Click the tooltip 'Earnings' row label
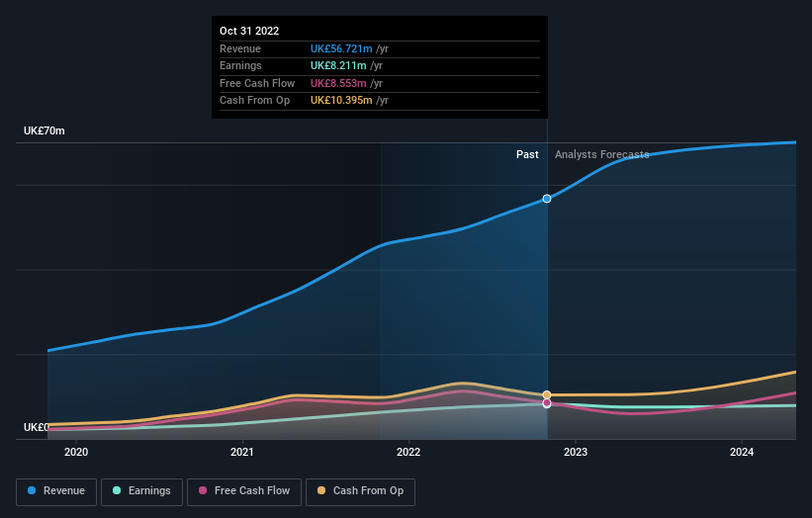Screen dimensions: 812x518 [x=240, y=65]
